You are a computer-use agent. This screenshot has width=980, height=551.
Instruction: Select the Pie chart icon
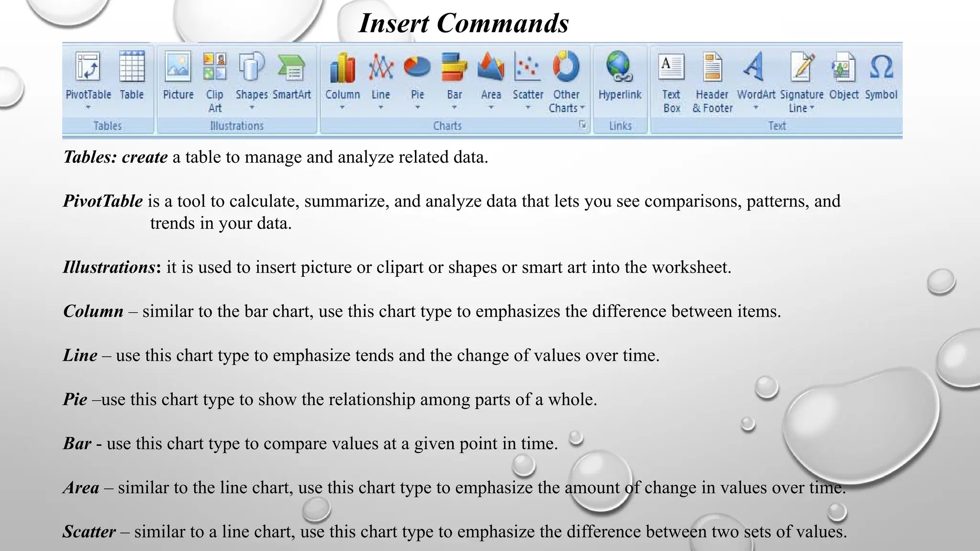point(417,67)
